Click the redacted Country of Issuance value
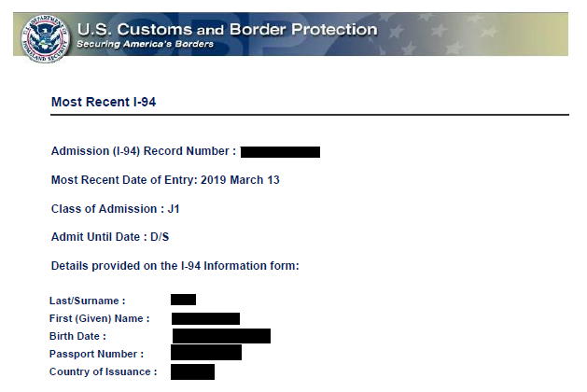The image size is (587, 392). [192, 371]
